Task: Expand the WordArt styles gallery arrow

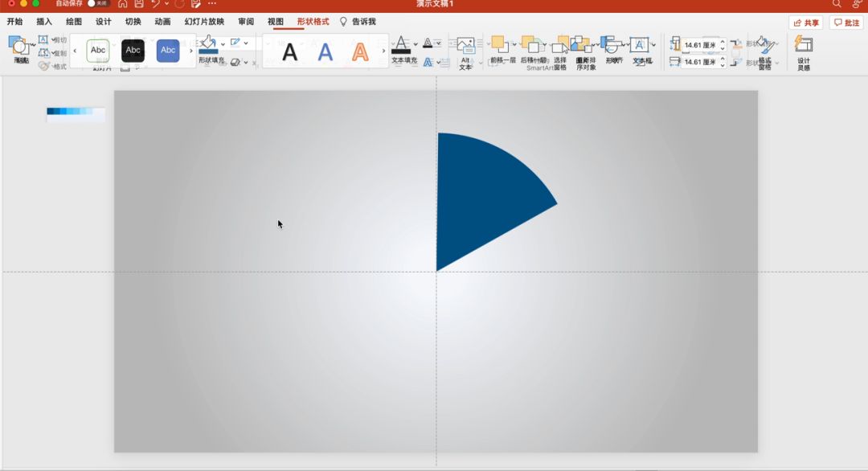Action: click(x=383, y=51)
